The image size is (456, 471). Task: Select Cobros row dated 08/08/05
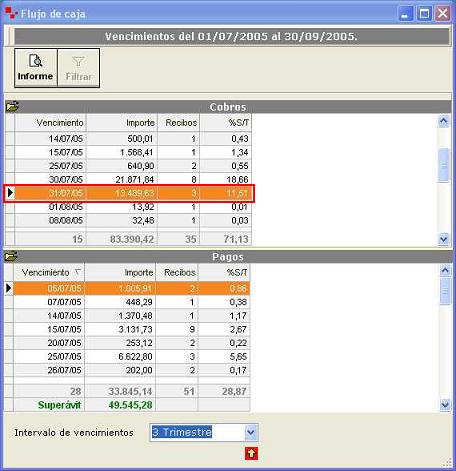[133, 220]
